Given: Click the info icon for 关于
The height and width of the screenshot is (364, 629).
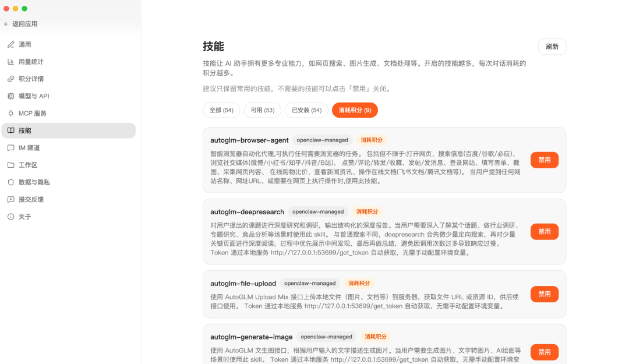Looking at the screenshot, I should [x=11, y=217].
